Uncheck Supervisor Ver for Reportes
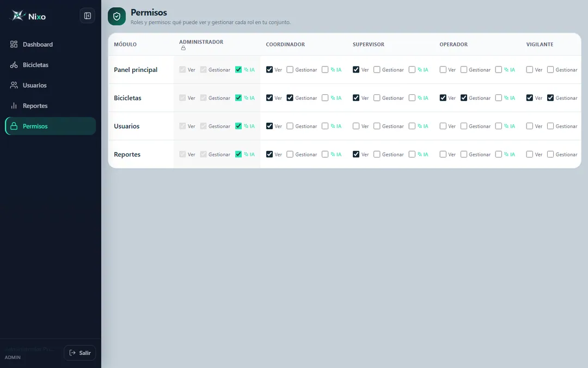This screenshot has width=588, height=368. 356,154
